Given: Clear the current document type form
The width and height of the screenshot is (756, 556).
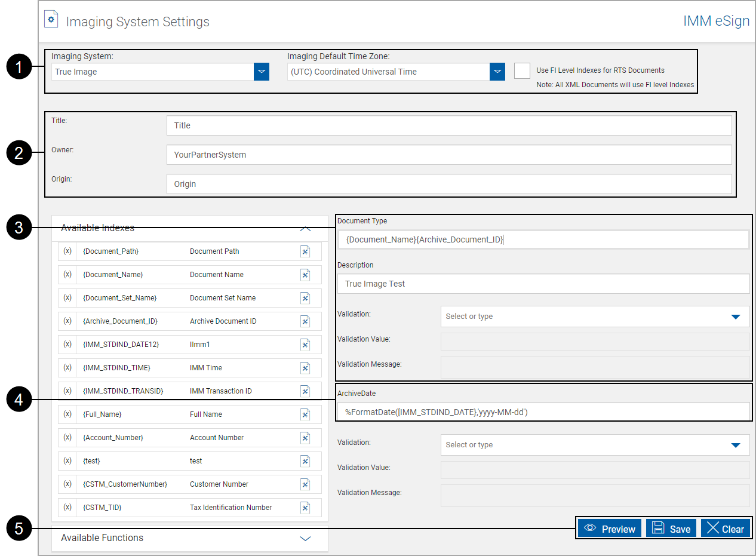Looking at the screenshot, I should pyautogui.click(x=726, y=528).
